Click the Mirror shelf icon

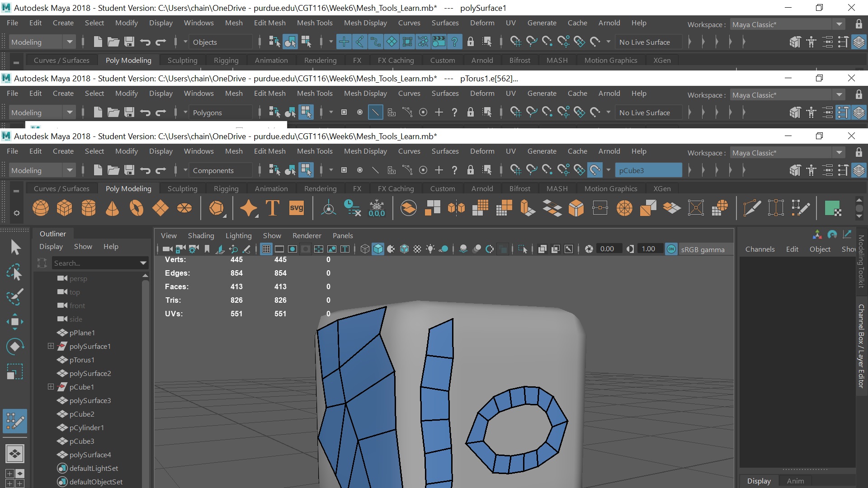456,208
